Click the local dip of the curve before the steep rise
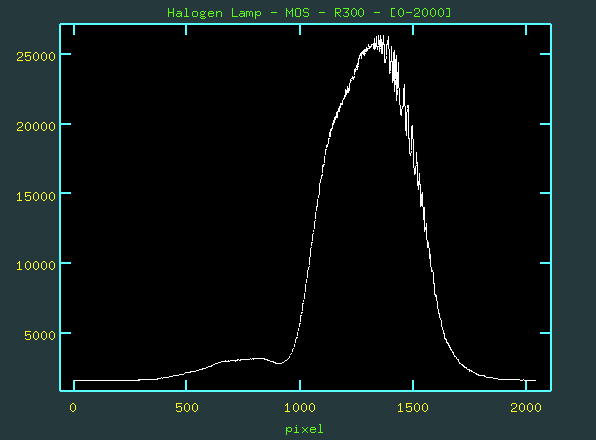 tap(279, 363)
